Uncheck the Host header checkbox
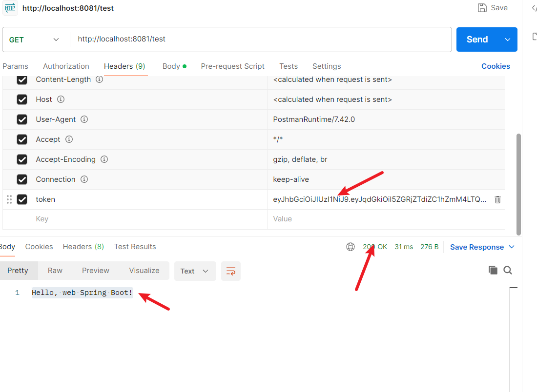This screenshot has height=392, width=537. 22,99
